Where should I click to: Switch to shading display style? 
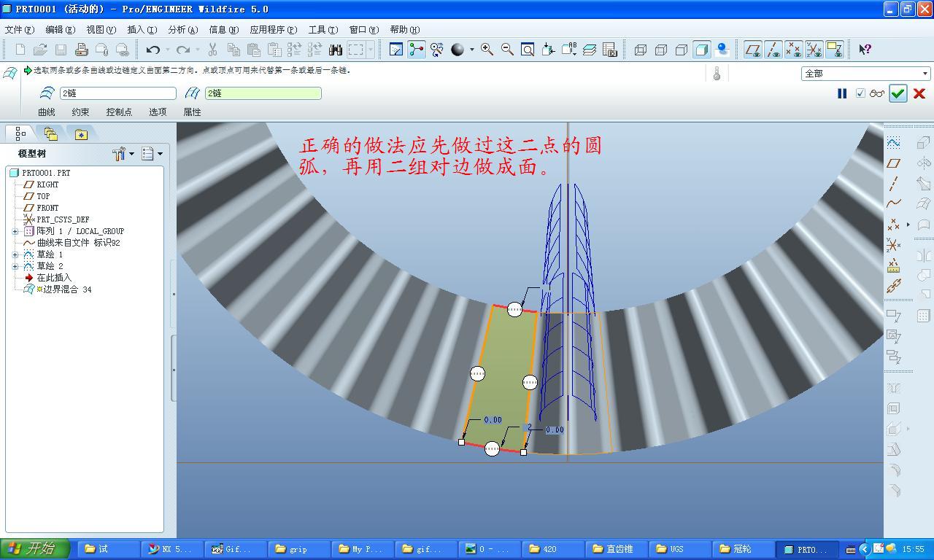[x=702, y=50]
